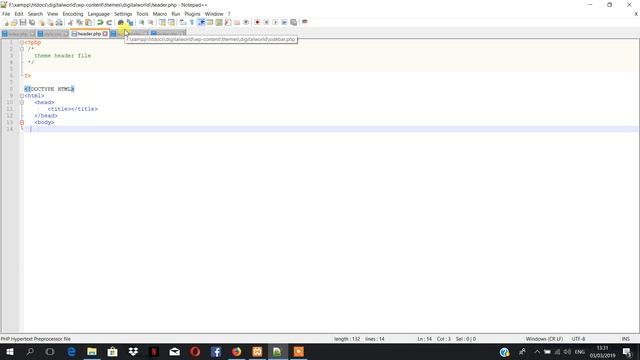
Task: Show hidden system tray icons
Action: pyautogui.click(x=537, y=352)
